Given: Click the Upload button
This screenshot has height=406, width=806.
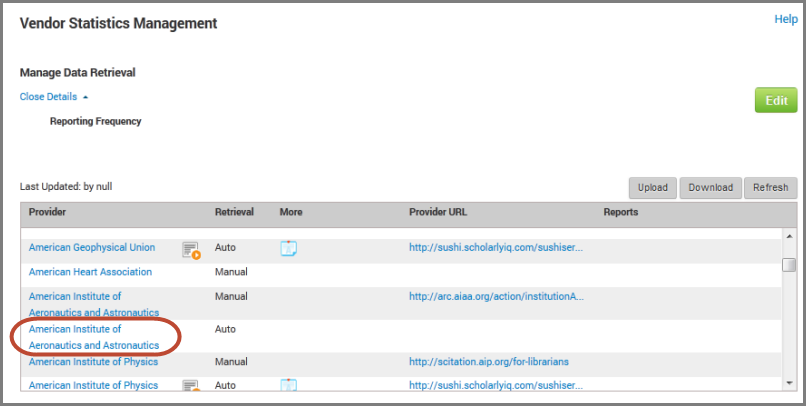Looking at the screenshot, I should click(x=653, y=188).
